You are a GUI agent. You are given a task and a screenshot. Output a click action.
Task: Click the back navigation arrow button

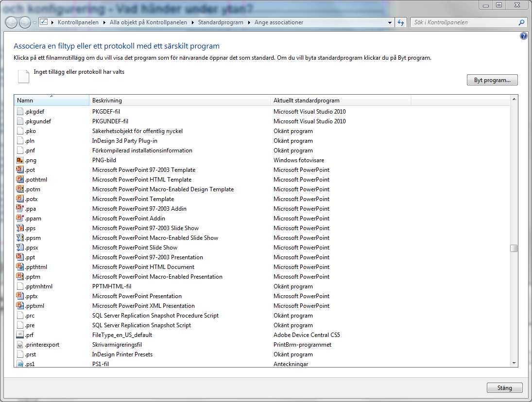click(x=11, y=22)
